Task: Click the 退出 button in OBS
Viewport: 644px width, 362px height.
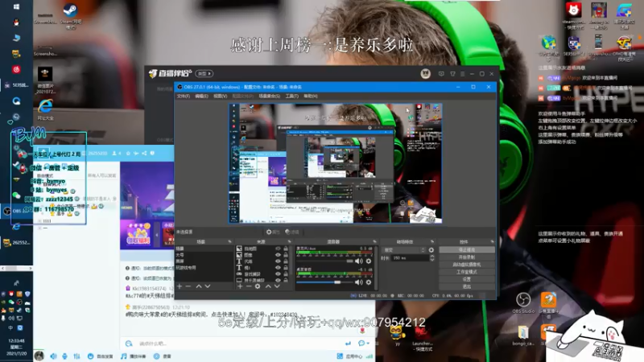Action: click(x=467, y=286)
